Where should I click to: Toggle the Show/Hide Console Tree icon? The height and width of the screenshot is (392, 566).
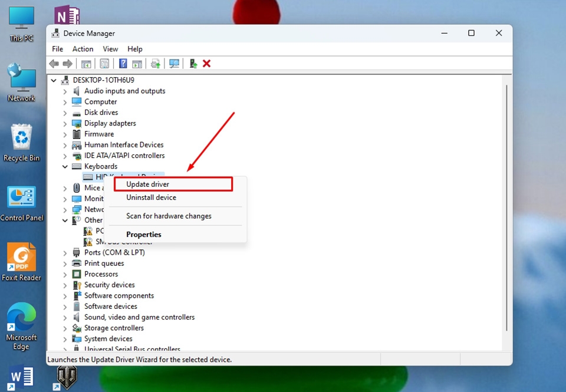tap(85, 63)
